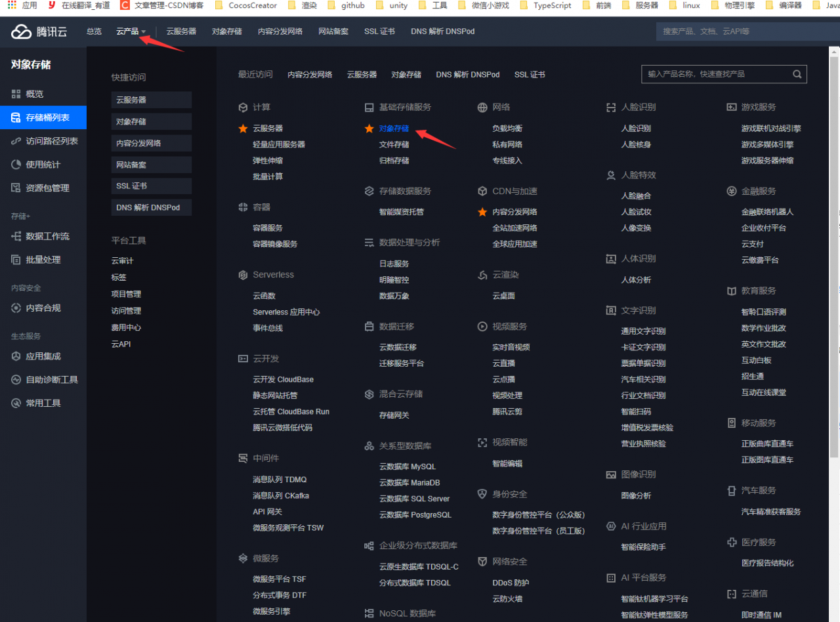
Task: Select 概览 overview icon in sidebar
Action: coord(16,94)
